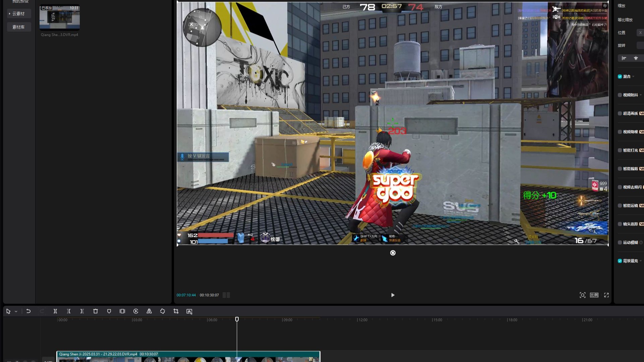644x362 pixels.
Task: Open the 比例 aspect ratio button
Action: (x=594, y=295)
